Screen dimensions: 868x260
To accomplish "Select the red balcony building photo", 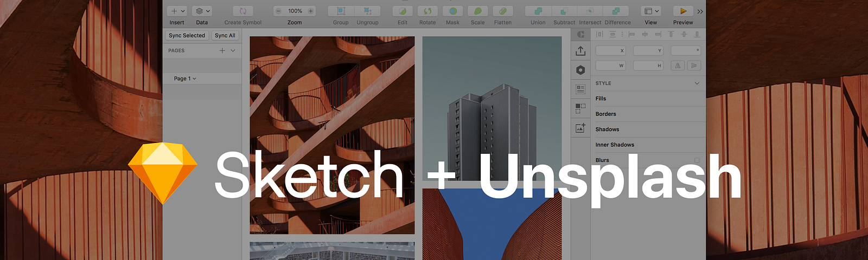I will 332,135.
